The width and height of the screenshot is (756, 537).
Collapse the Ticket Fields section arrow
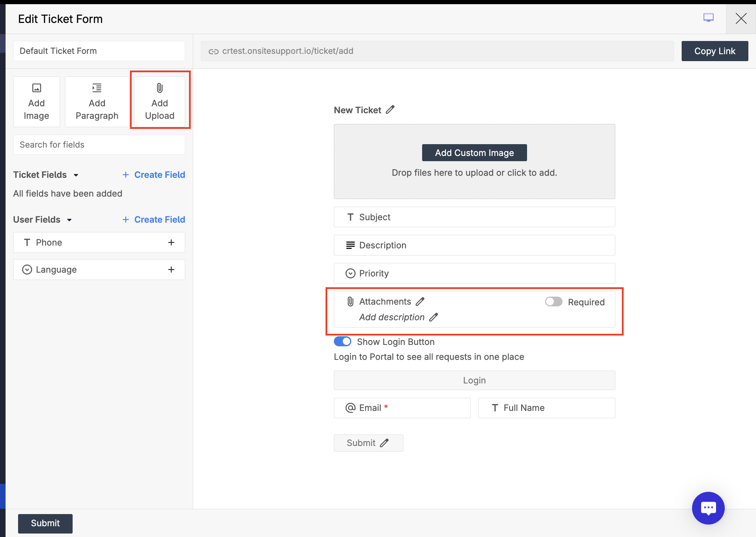click(x=76, y=175)
